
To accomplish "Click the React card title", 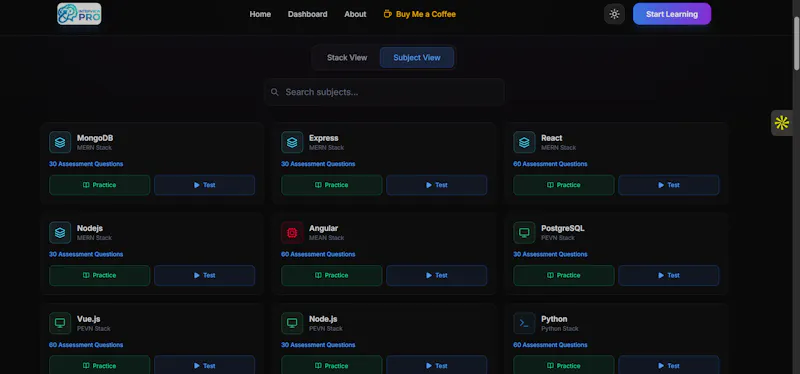I will coord(552,138).
